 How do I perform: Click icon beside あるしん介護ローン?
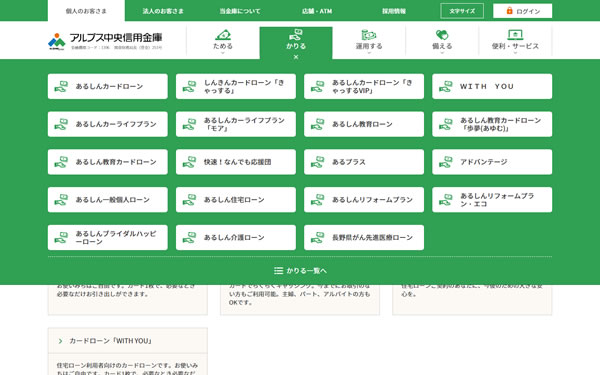click(189, 238)
